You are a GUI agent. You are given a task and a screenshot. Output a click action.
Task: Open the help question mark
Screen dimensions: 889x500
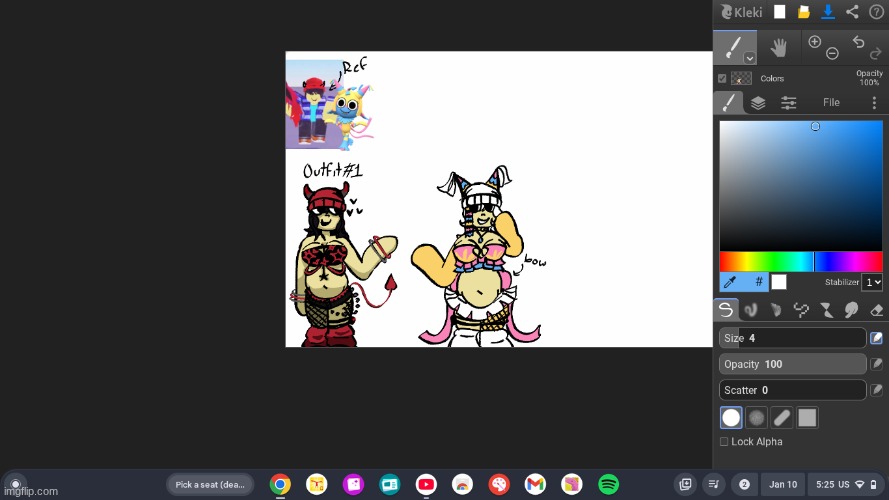(x=876, y=12)
